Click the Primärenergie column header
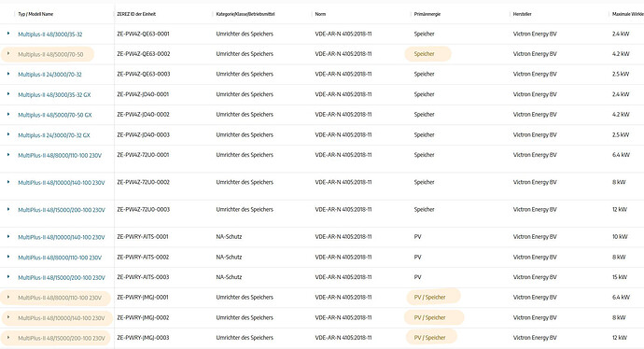 427,14
